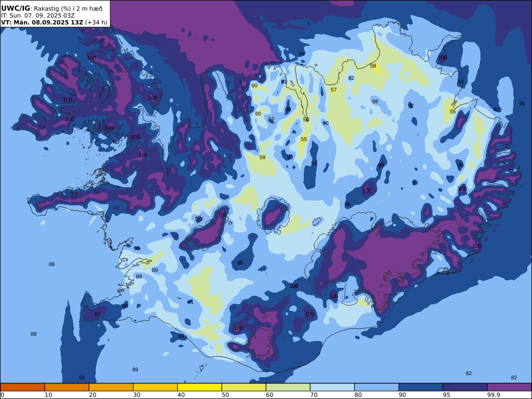Click the legend scale label '50'
This screenshot has width=532, height=399.
(225, 395)
